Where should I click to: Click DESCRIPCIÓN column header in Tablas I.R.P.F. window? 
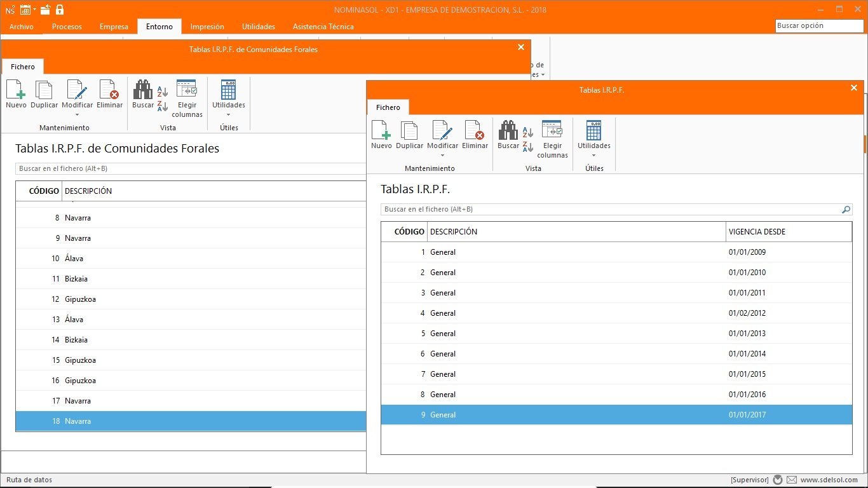[576, 232]
